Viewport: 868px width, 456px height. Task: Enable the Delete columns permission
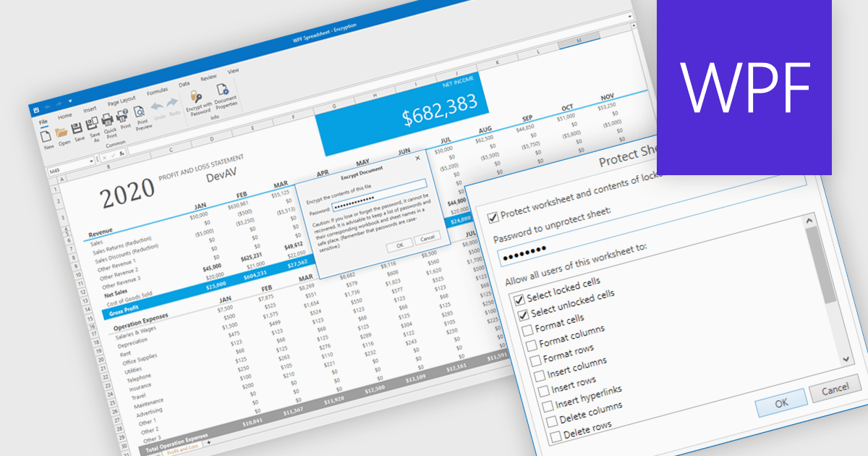pos(552,422)
